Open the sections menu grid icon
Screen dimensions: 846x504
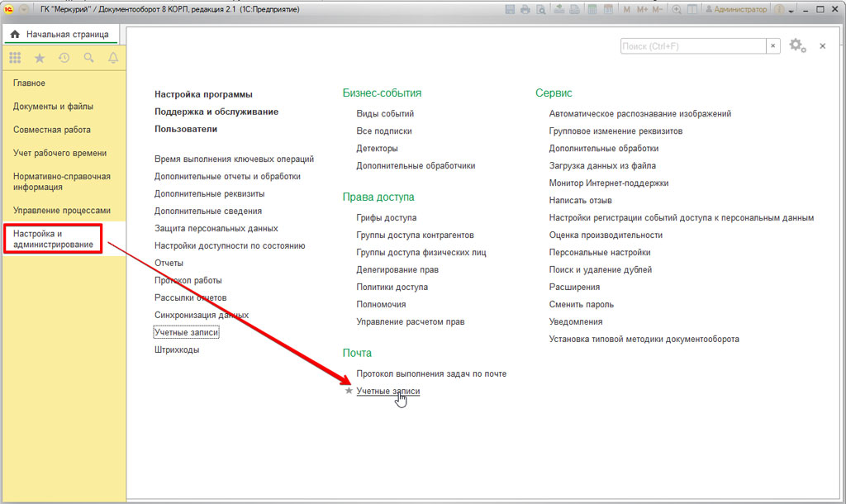pos(15,58)
